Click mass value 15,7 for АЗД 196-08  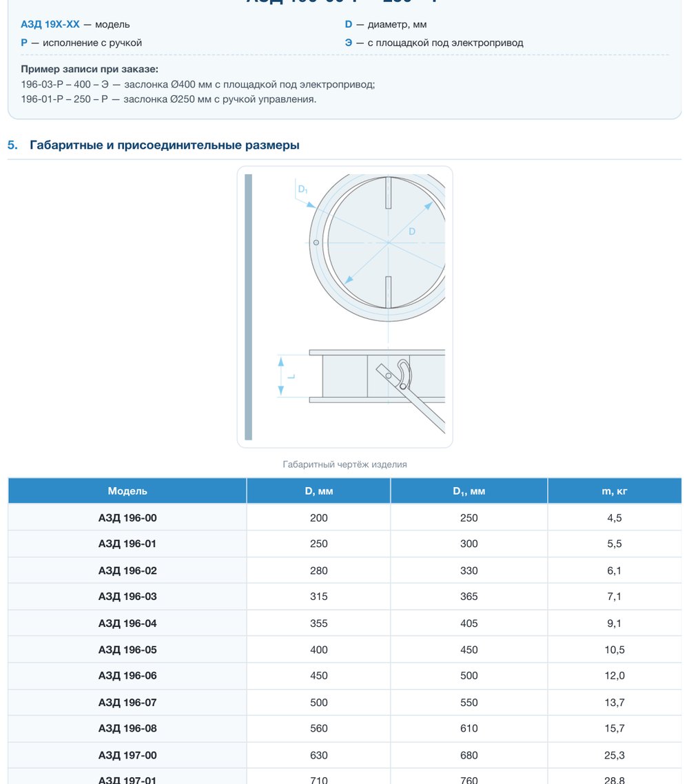click(615, 728)
